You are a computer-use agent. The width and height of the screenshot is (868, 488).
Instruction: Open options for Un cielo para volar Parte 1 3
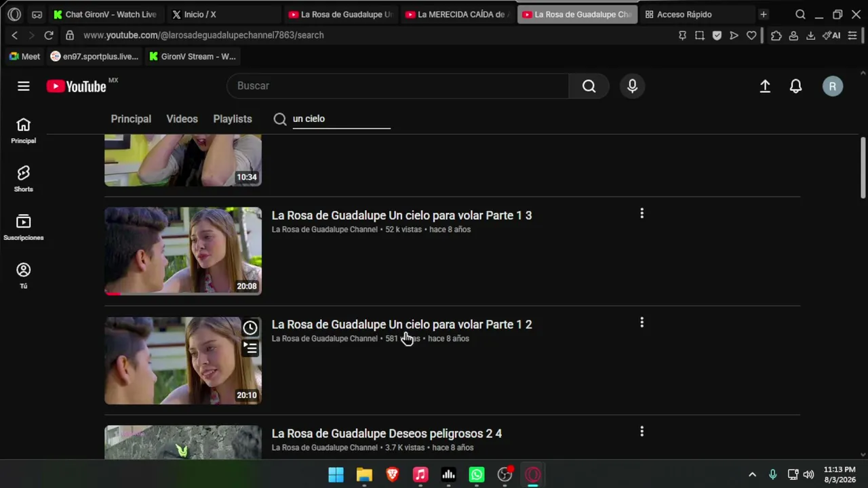point(642,213)
